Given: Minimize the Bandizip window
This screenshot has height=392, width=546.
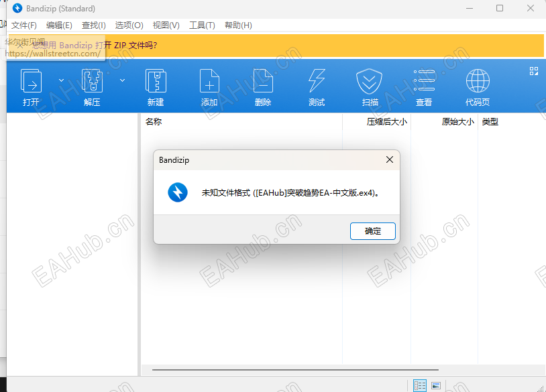Looking at the screenshot, I should (x=470, y=8).
